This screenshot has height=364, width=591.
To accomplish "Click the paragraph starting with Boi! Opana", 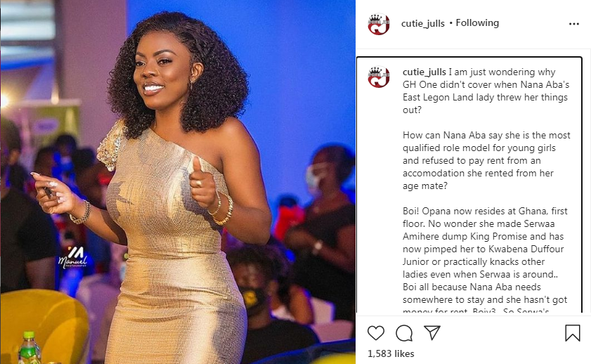I will click(x=485, y=261).
